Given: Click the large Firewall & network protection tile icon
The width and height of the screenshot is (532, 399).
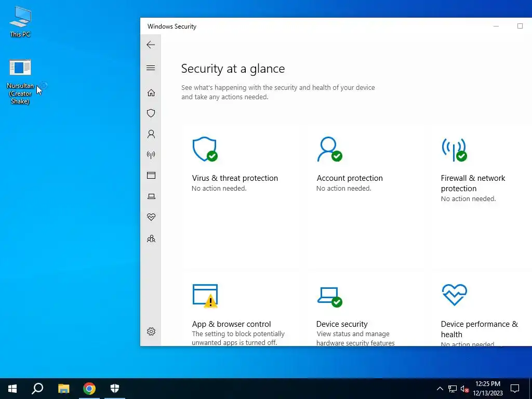Looking at the screenshot, I should [x=454, y=149].
